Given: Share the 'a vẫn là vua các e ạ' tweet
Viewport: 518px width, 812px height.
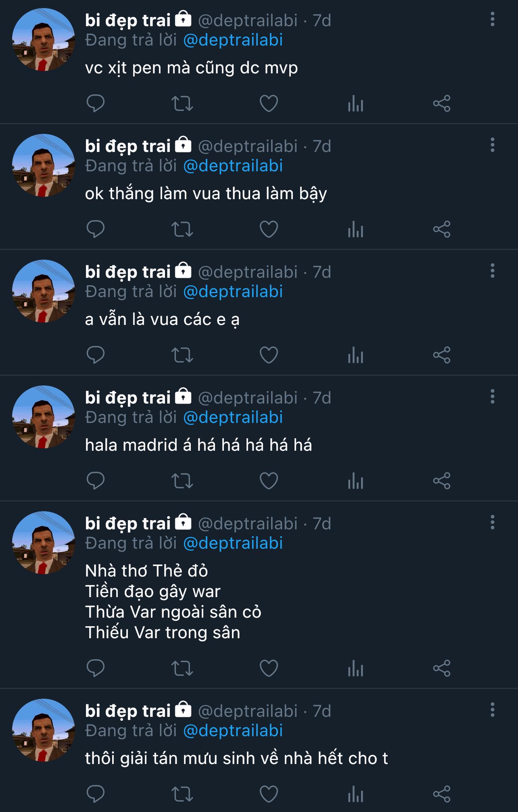Looking at the screenshot, I should [441, 355].
